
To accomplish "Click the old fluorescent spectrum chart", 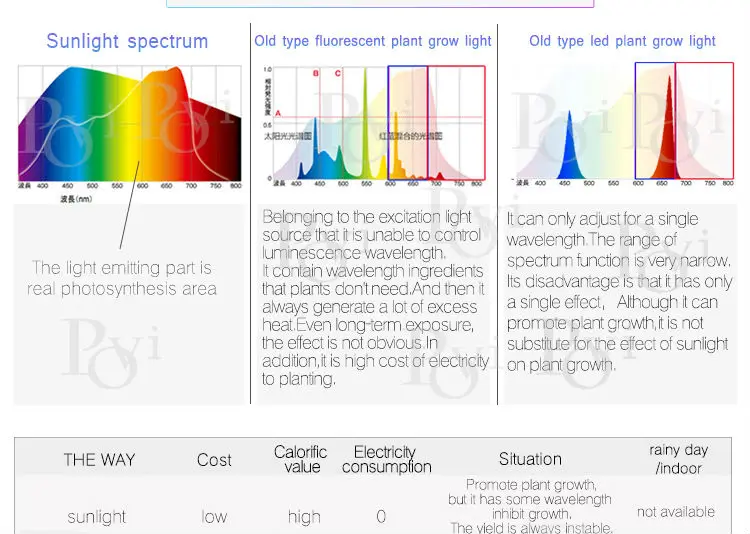I will (374, 126).
